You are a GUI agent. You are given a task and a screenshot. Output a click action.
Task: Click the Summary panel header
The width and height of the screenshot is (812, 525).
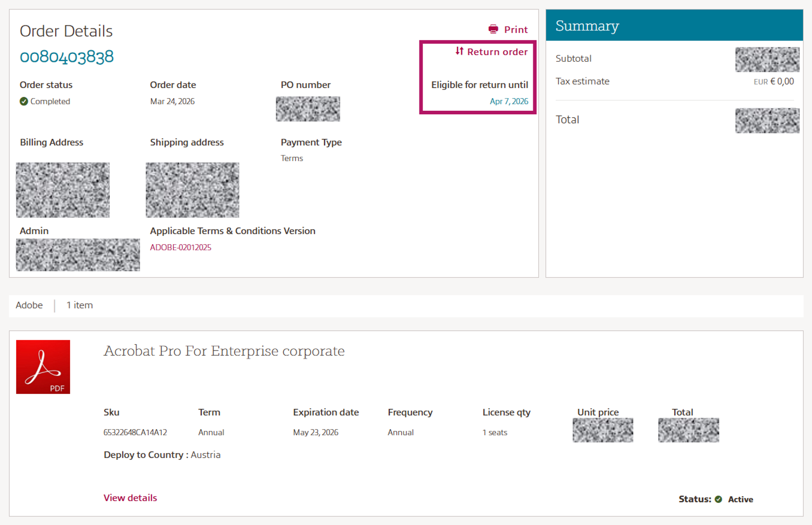point(587,26)
